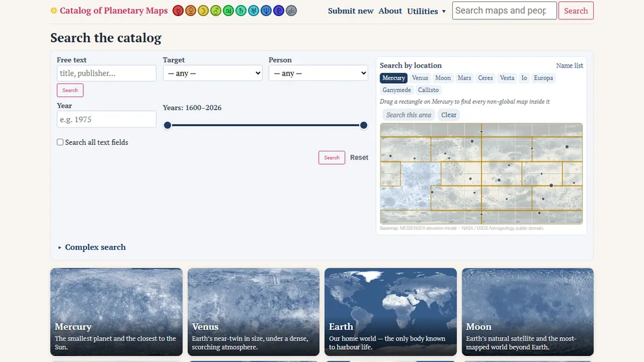Click the 'Search by location' heading
Image resolution: width=644 pixels, height=362 pixels.
click(x=411, y=65)
